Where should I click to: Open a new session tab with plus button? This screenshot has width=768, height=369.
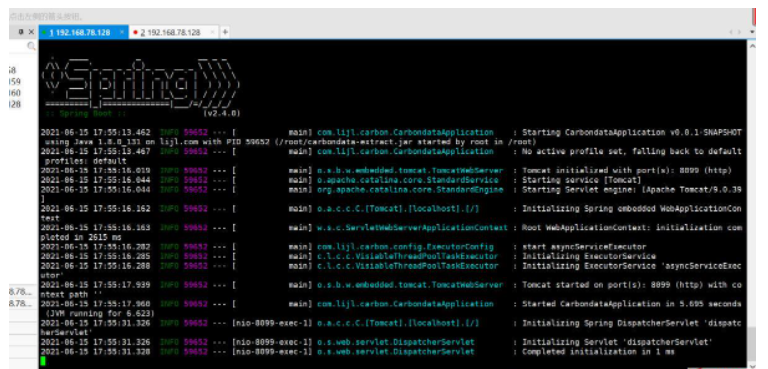pyautogui.click(x=225, y=32)
